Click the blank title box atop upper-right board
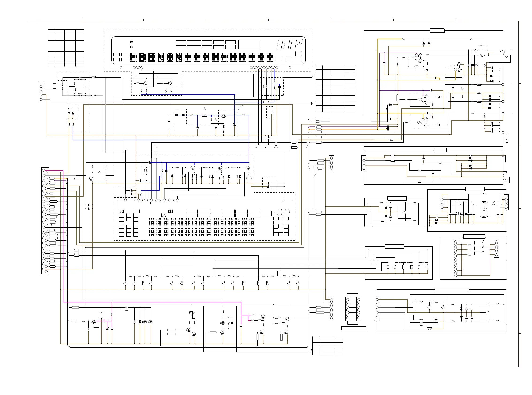 [437, 30]
